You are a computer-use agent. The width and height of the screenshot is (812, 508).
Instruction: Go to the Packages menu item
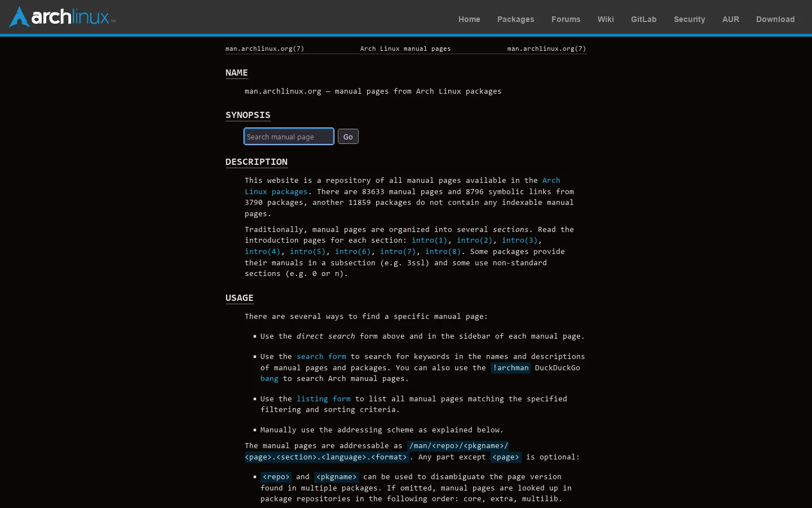coord(516,19)
